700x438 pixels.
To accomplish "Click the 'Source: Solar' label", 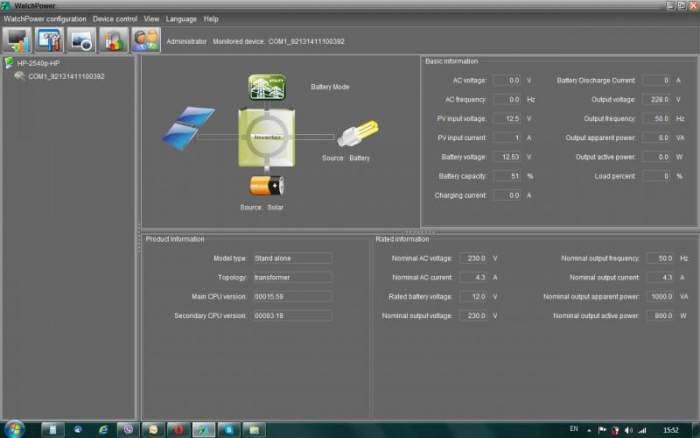I will click(262, 208).
